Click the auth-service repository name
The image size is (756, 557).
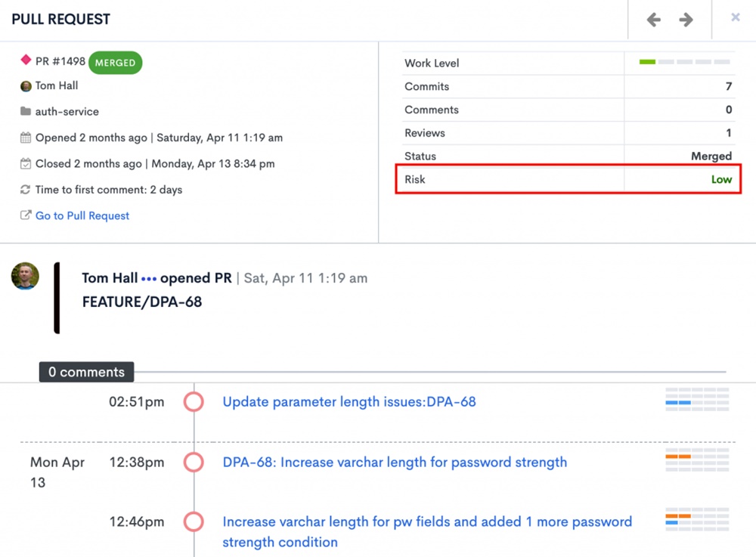(67, 112)
